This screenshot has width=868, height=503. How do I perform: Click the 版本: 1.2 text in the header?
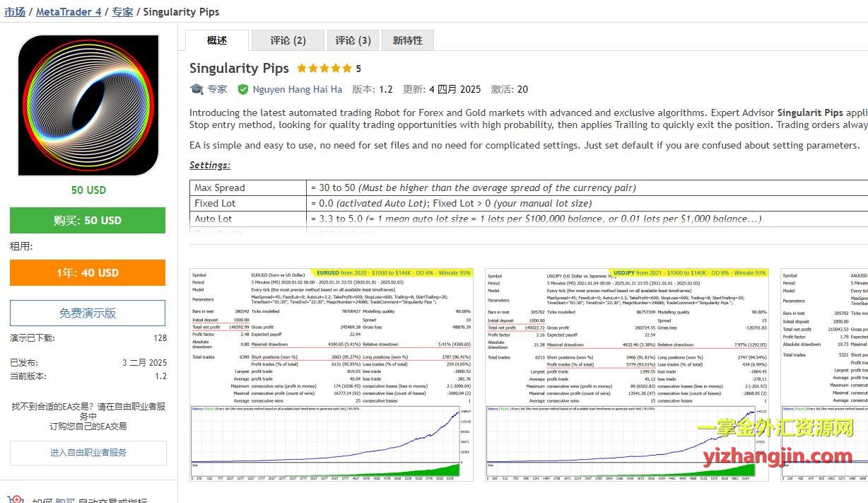373,89
